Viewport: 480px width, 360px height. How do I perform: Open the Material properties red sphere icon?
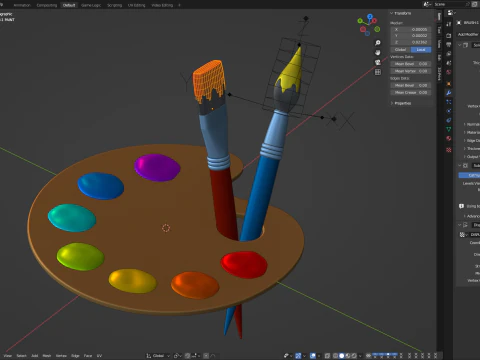(x=449, y=138)
